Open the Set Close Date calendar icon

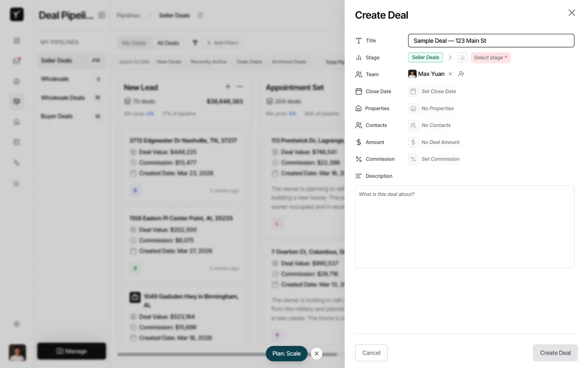413,91
